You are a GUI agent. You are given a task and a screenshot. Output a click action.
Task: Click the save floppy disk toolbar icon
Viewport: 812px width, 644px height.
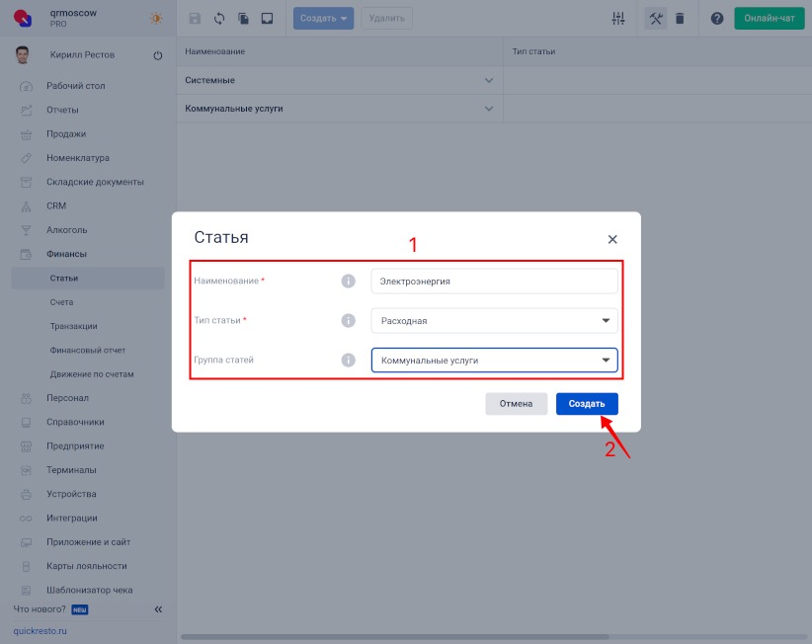coord(195,18)
